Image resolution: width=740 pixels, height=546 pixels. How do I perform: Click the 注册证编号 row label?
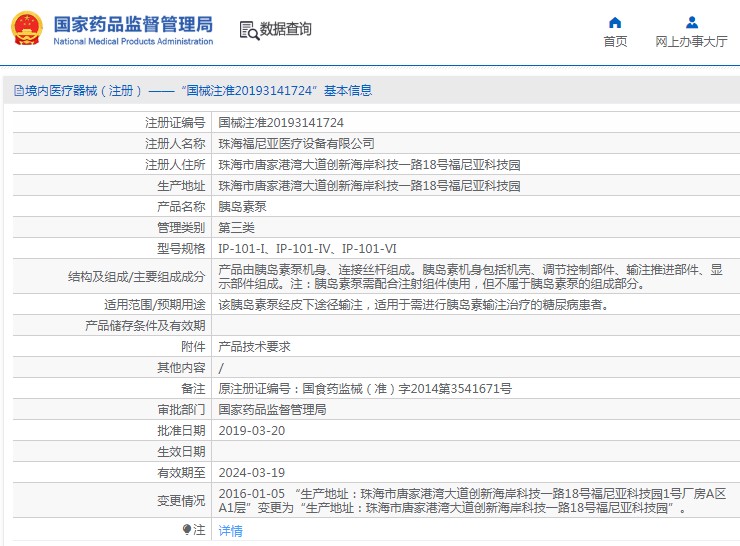point(175,123)
